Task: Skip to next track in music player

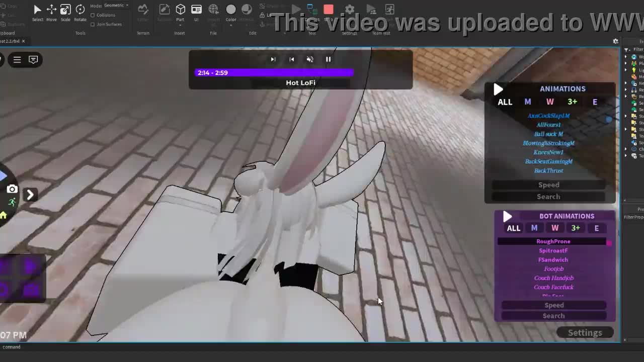Action: click(x=273, y=59)
